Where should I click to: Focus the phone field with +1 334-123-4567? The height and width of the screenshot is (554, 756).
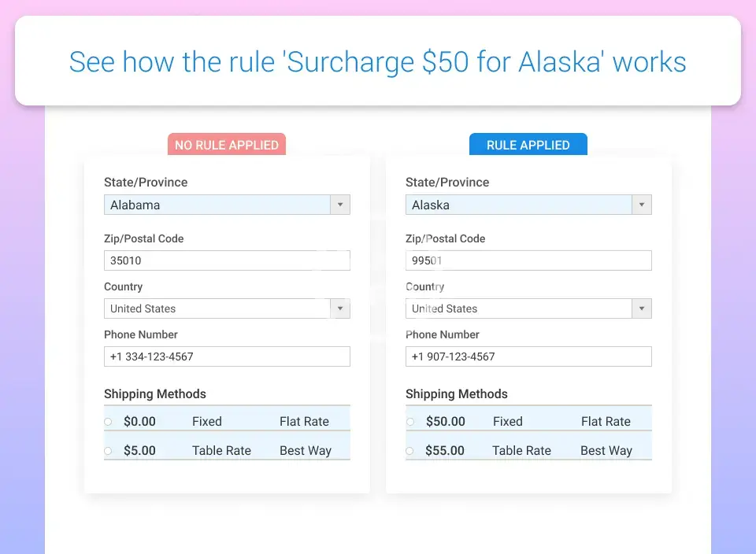coord(227,356)
